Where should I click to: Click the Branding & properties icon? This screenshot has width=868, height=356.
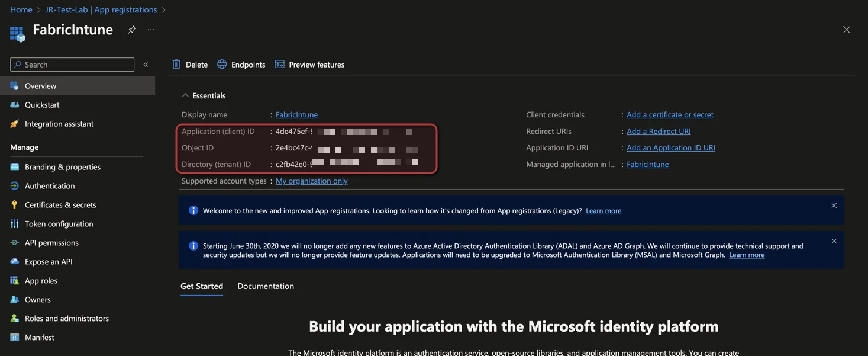pos(14,167)
